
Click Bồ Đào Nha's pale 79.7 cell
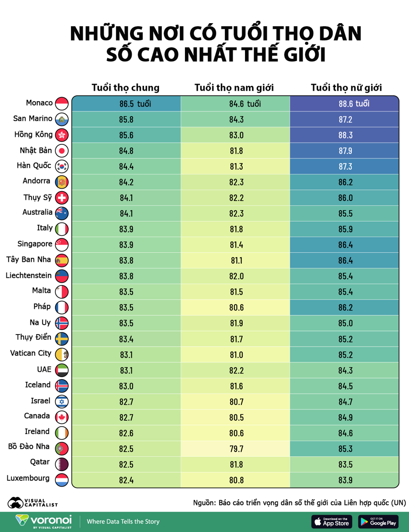(235, 449)
